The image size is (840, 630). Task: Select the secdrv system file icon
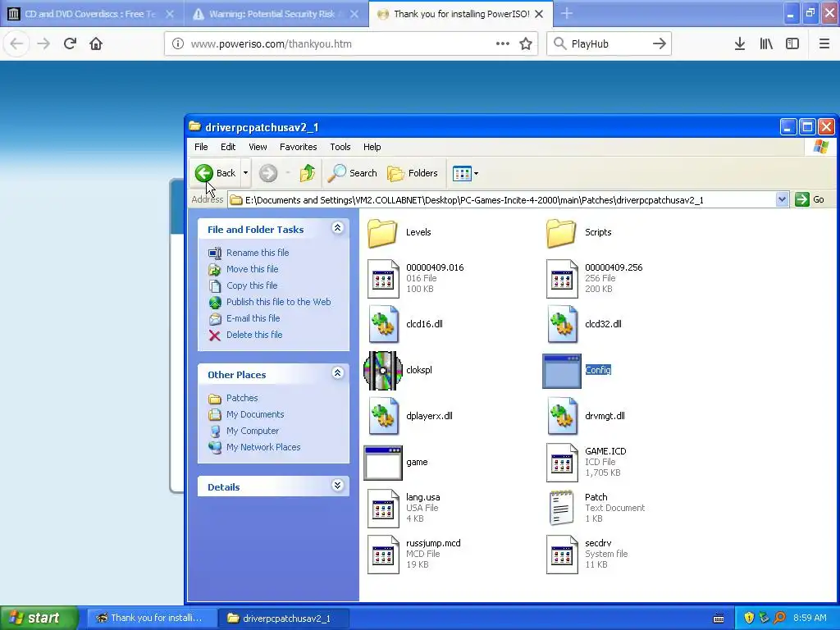click(562, 555)
